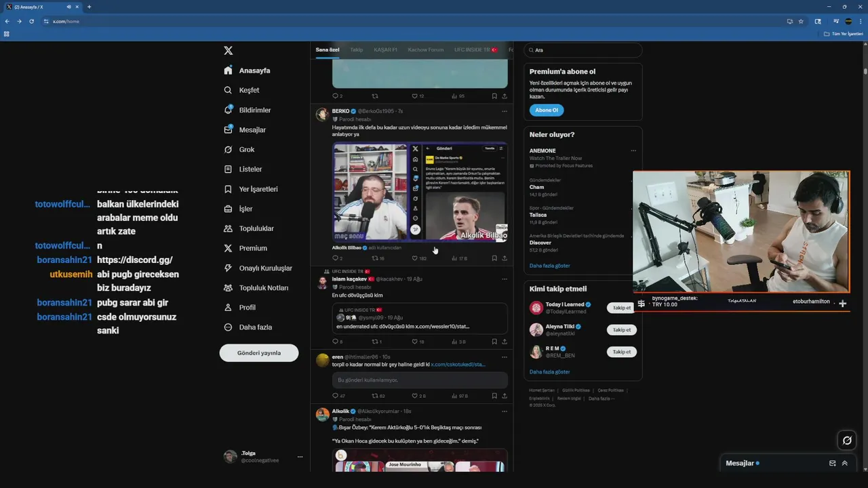
Task: Switch to Sana özel tab
Action: click(328, 49)
